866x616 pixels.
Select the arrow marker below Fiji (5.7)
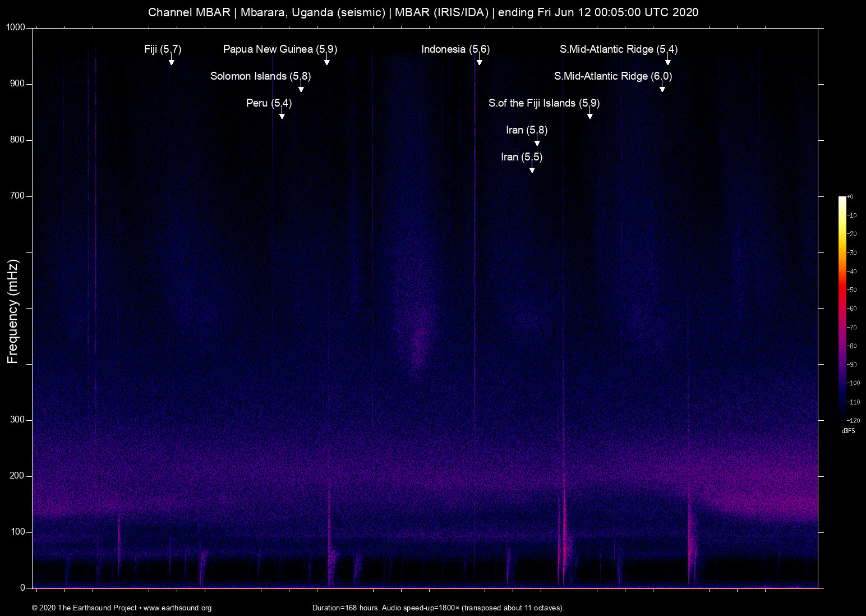pyautogui.click(x=172, y=62)
